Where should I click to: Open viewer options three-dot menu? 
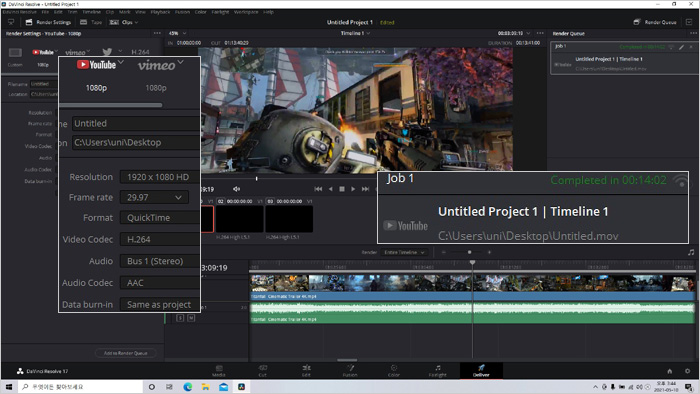540,33
